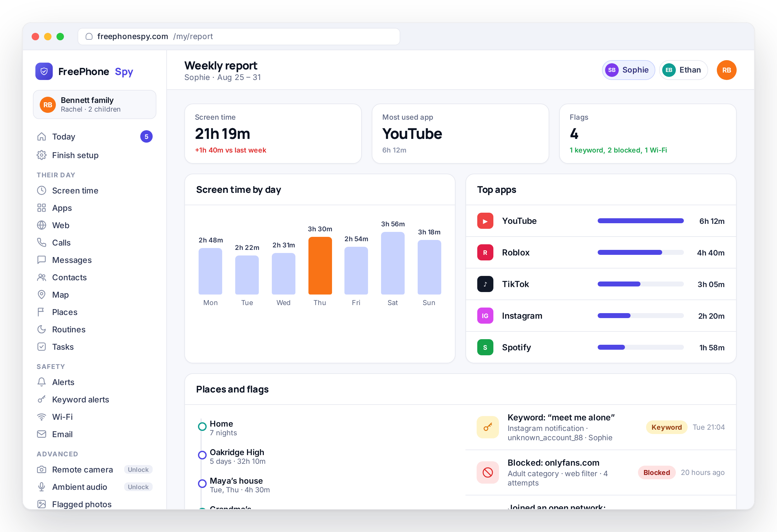Click the Flagged photos image icon
The image size is (777, 532).
point(42,505)
